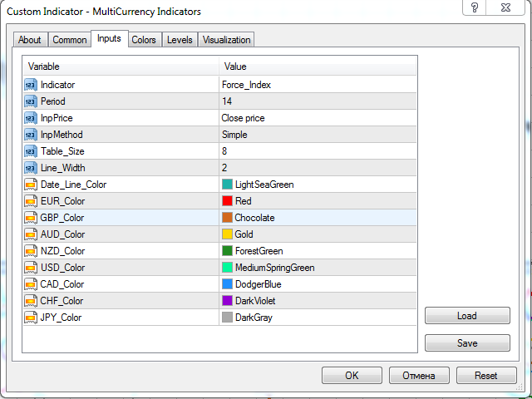Select the Line_Width variable name

pyautogui.click(x=63, y=168)
